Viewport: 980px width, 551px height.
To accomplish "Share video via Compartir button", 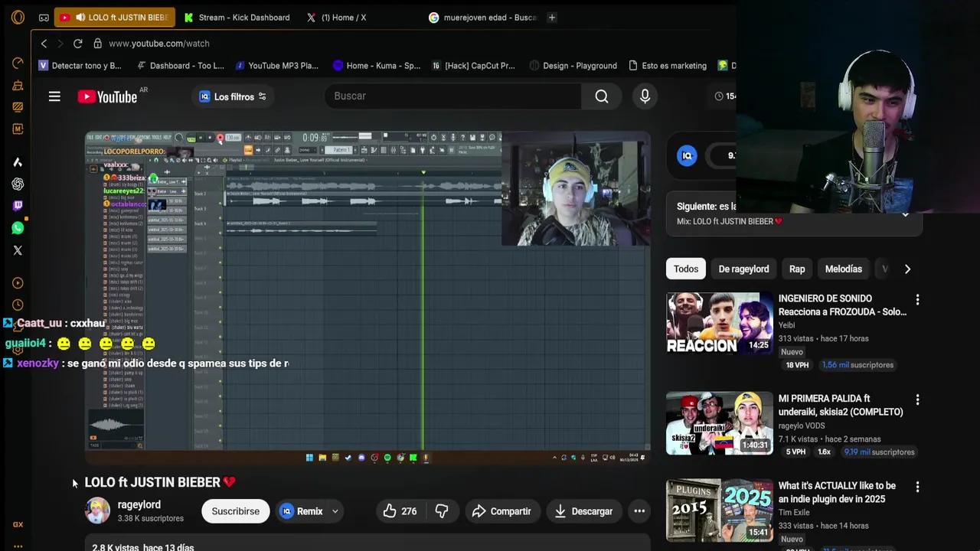I will pos(501,511).
